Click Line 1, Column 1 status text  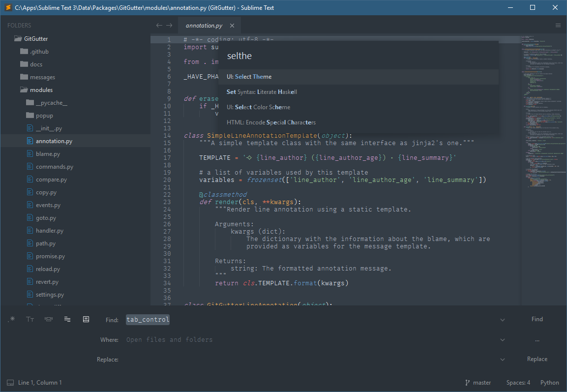click(x=40, y=383)
